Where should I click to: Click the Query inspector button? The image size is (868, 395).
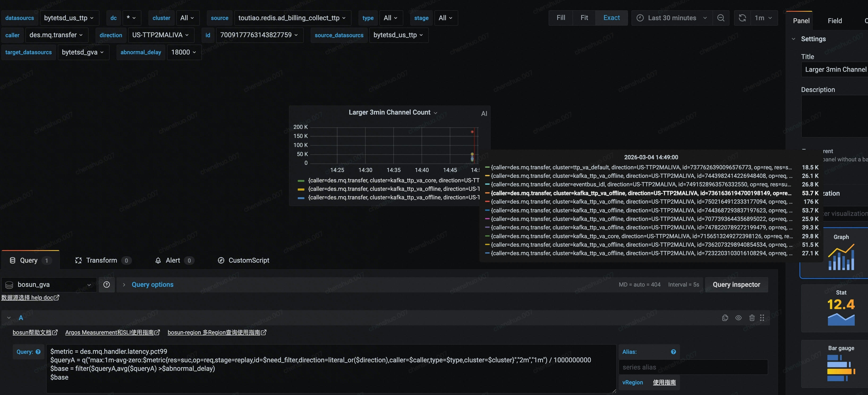(x=736, y=285)
